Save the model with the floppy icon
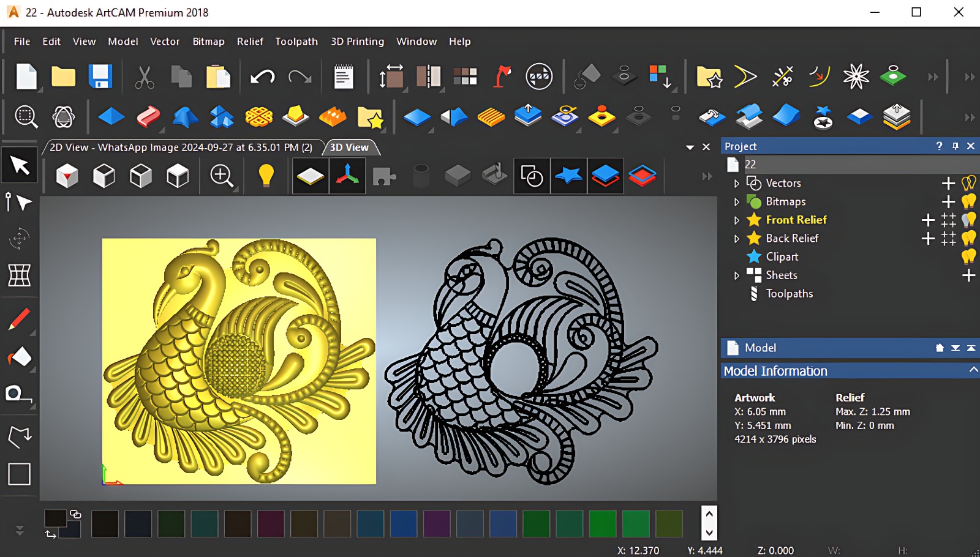Screen dimensions: 980x557 (x=100, y=77)
